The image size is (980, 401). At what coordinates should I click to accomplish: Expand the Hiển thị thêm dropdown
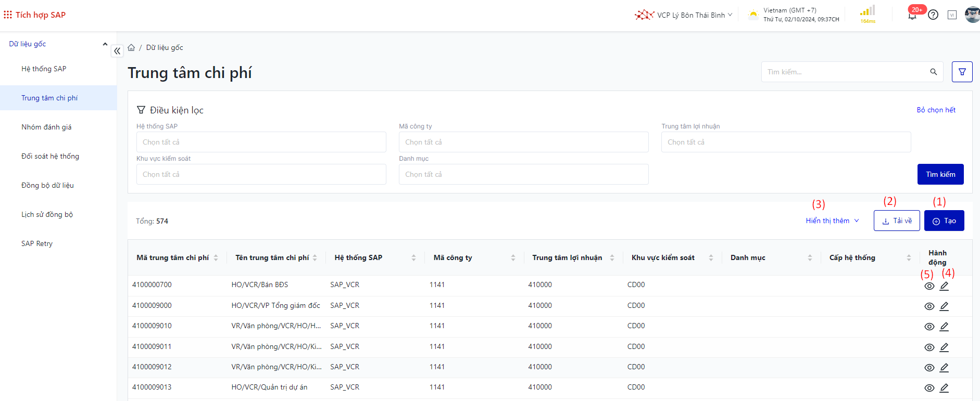point(832,221)
